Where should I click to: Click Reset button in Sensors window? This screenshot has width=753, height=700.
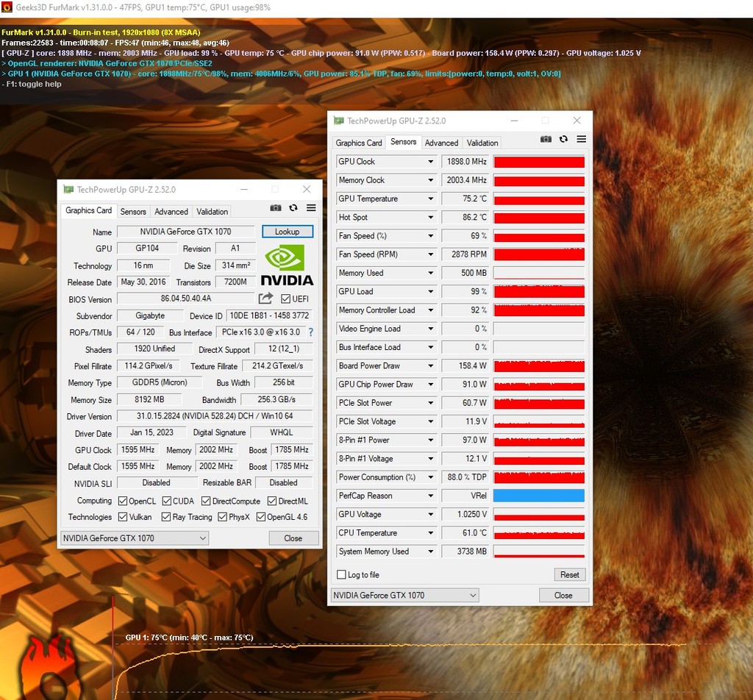tap(570, 575)
